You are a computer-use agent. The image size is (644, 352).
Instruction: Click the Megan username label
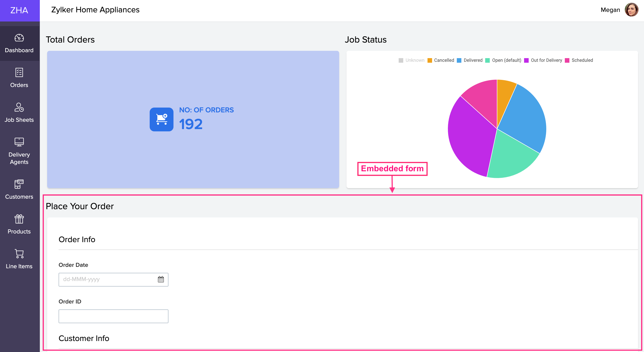(610, 10)
